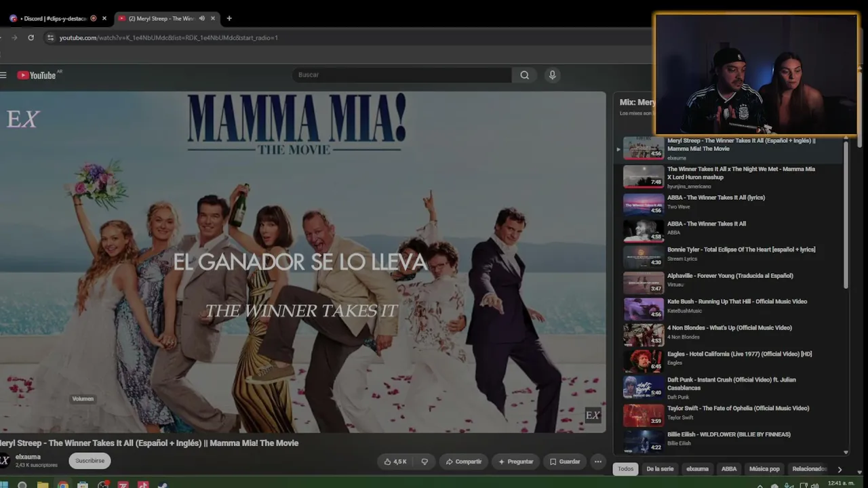
Task: Start voice search with the microphone icon
Action: pyautogui.click(x=552, y=75)
